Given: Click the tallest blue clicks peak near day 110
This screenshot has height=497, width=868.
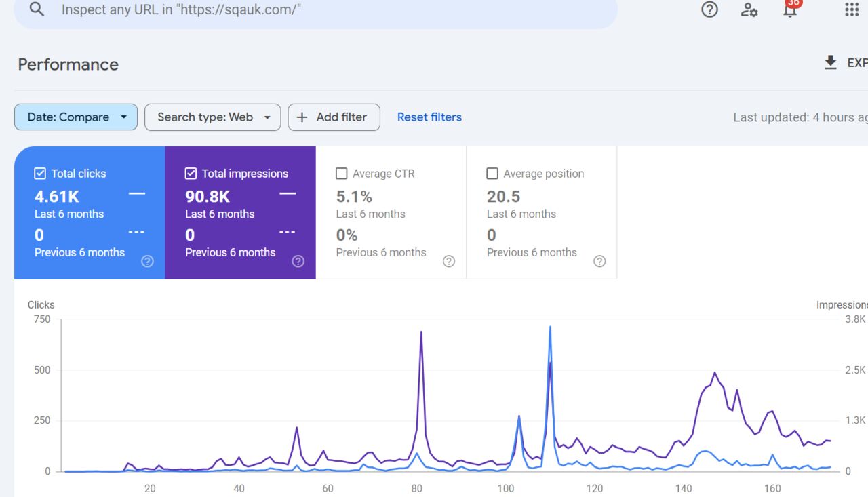Looking at the screenshot, I should click(x=550, y=328).
